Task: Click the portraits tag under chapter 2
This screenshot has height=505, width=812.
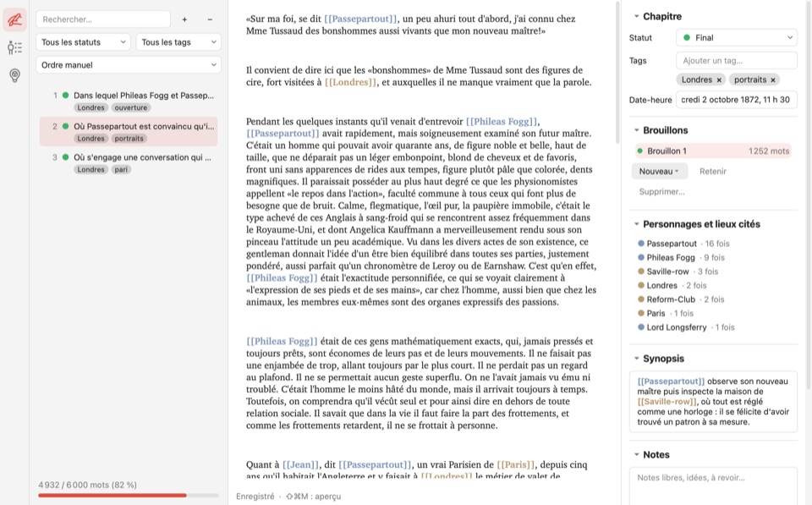Action: coord(129,139)
